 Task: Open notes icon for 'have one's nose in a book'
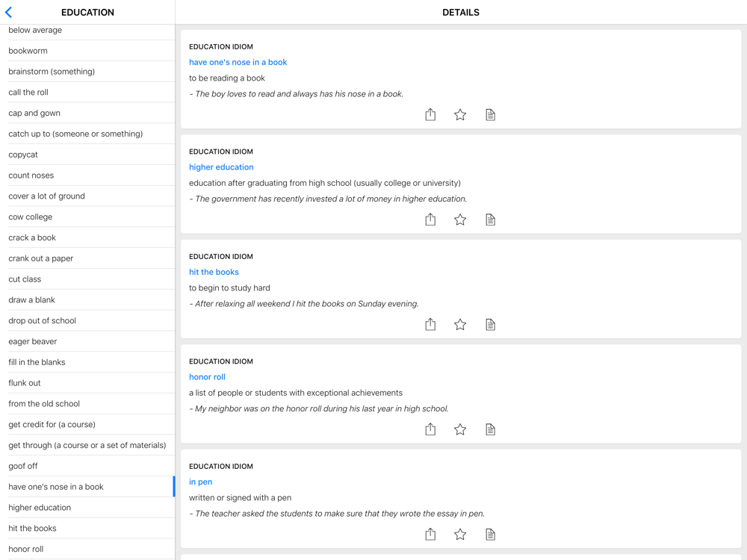tap(490, 114)
